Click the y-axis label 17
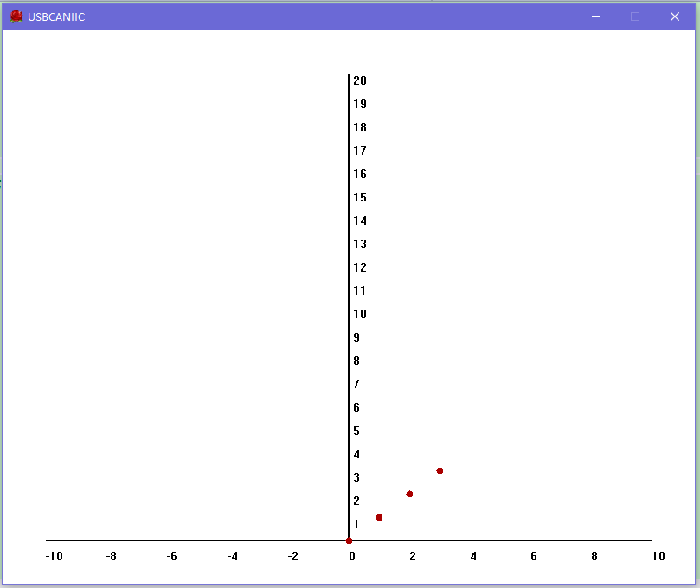700x588 pixels. point(360,150)
